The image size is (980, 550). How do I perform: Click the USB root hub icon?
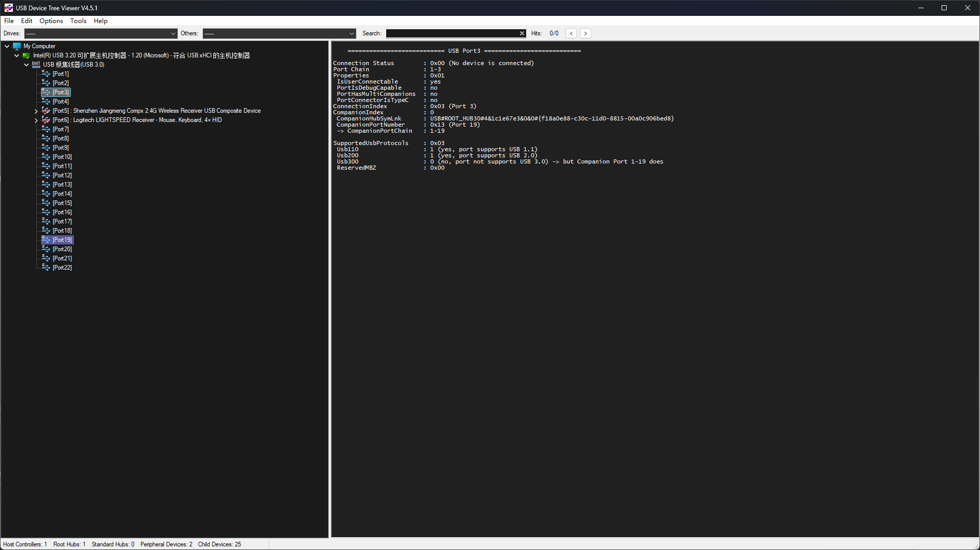click(36, 65)
